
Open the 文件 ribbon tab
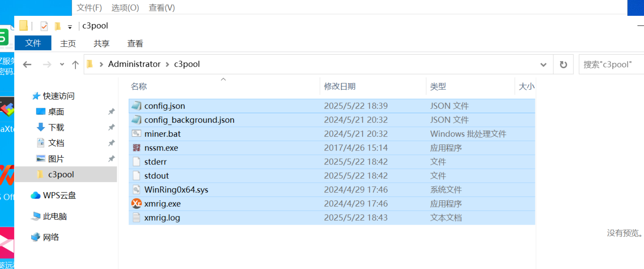pyautogui.click(x=33, y=43)
